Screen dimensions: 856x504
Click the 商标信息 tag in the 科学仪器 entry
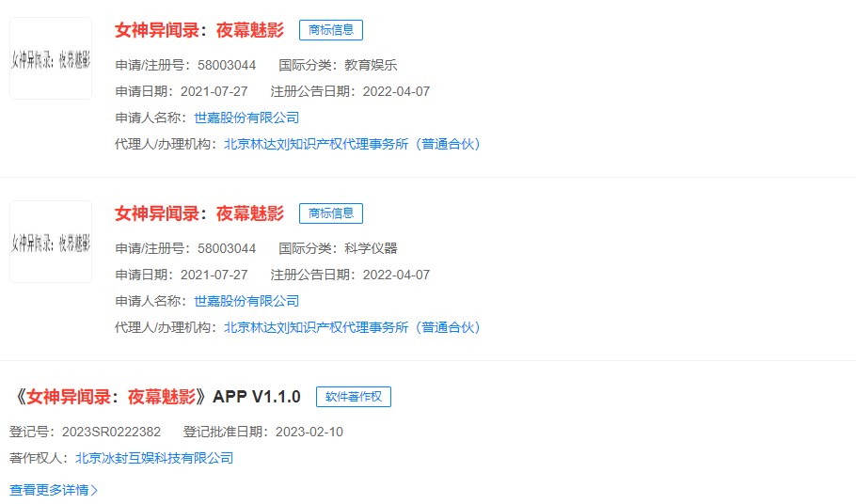(330, 213)
